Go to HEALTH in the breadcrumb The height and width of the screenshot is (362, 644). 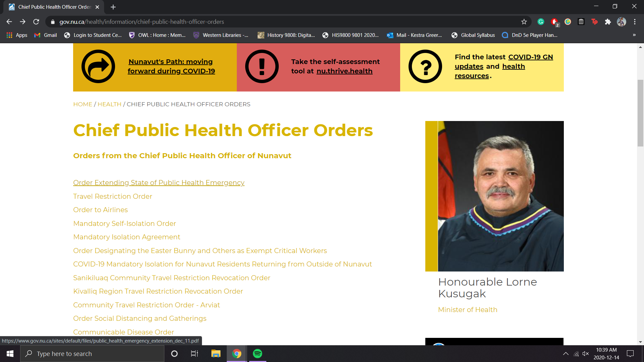pyautogui.click(x=109, y=104)
